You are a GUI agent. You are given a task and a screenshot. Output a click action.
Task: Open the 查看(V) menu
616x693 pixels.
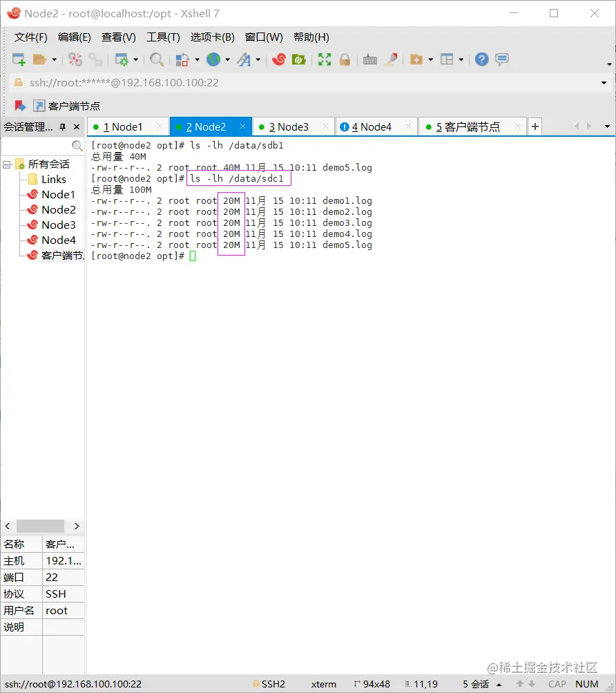[x=118, y=37]
